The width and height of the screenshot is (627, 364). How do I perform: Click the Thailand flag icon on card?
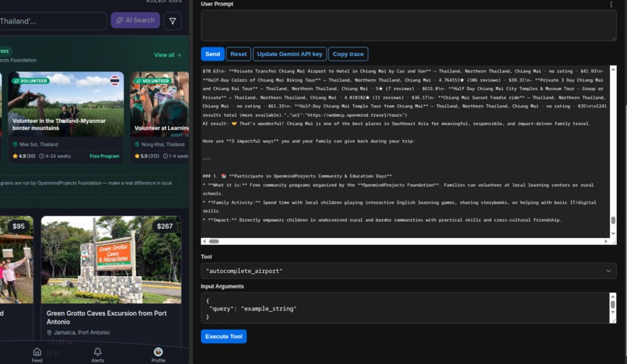click(x=115, y=80)
